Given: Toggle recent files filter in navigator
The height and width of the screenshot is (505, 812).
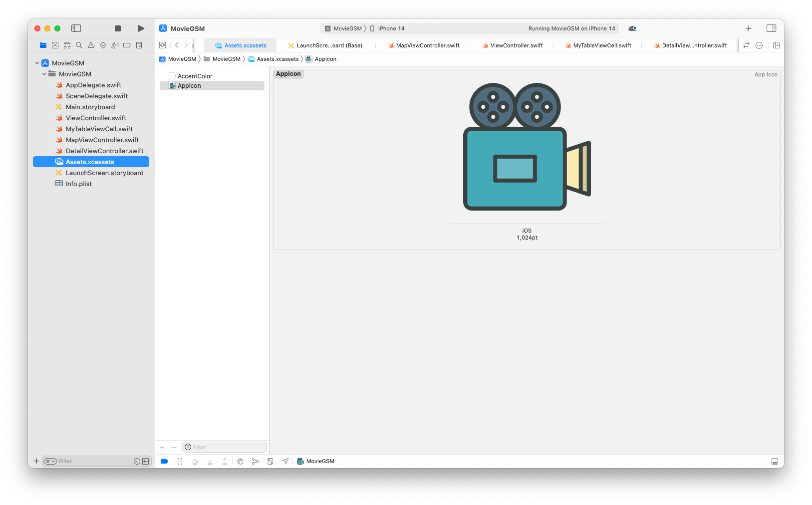Looking at the screenshot, I should 137,462.
